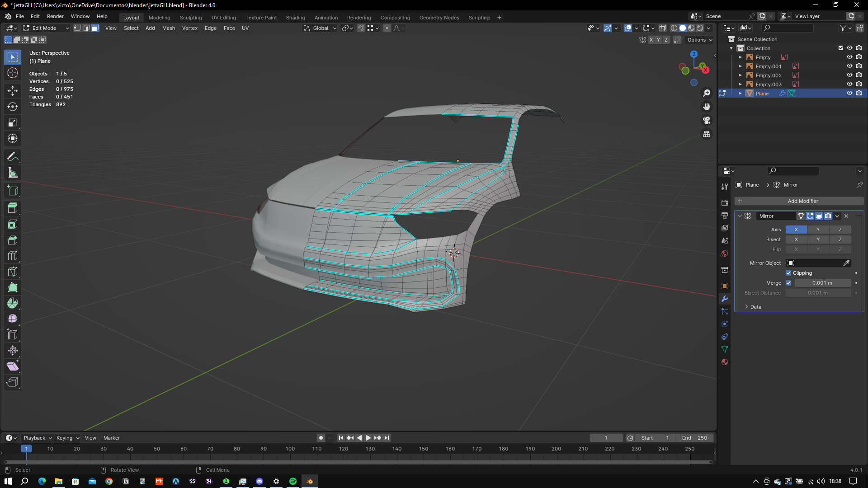Disable the Clipping checkbox
The width and height of the screenshot is (868, 488).
(x=788, y=273)
